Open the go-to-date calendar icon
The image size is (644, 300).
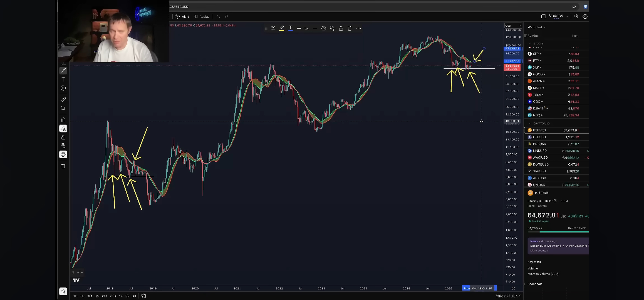pos(143,296)
